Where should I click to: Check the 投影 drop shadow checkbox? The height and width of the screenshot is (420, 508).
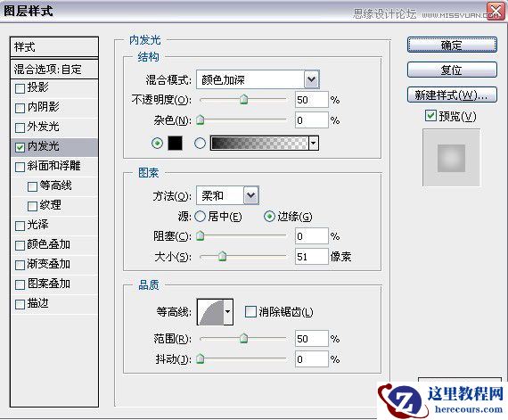(x=20, y=88)
